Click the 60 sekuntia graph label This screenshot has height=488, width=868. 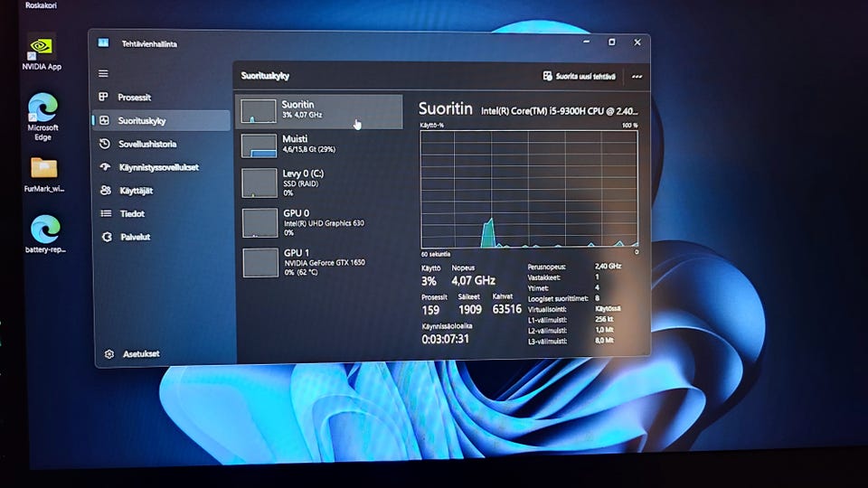coord(436,254)
